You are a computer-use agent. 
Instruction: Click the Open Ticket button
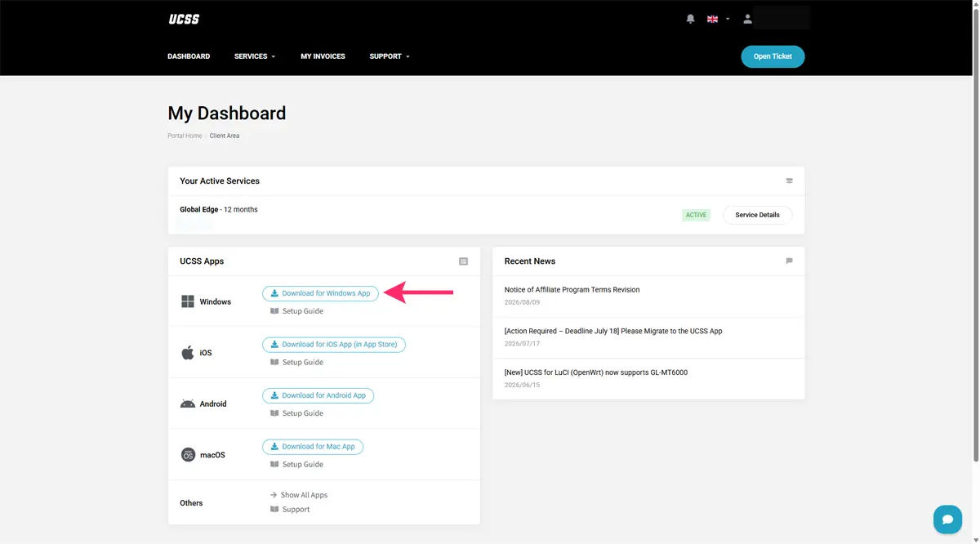[x=773, y=56]
